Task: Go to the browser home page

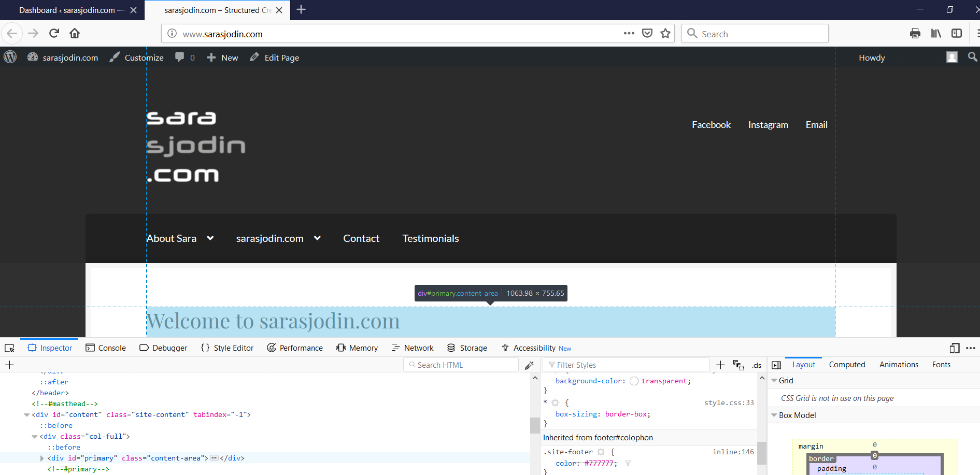Action: tap(75, 34)
